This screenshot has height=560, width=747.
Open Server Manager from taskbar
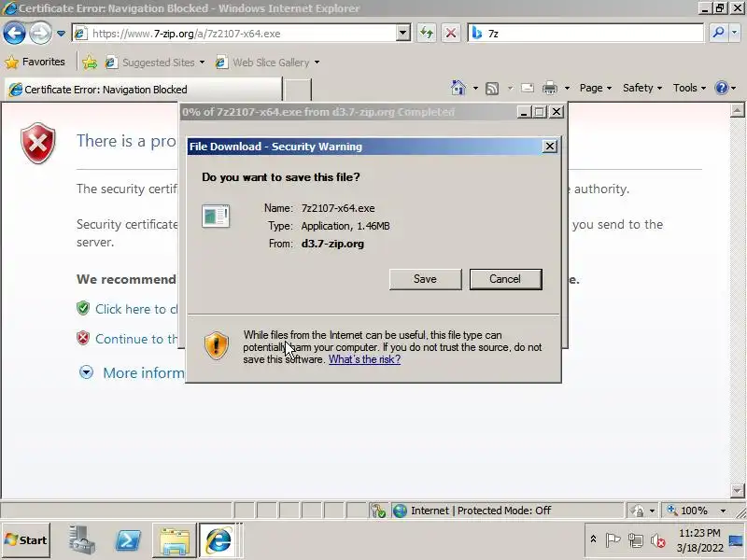tap(81, 540)
